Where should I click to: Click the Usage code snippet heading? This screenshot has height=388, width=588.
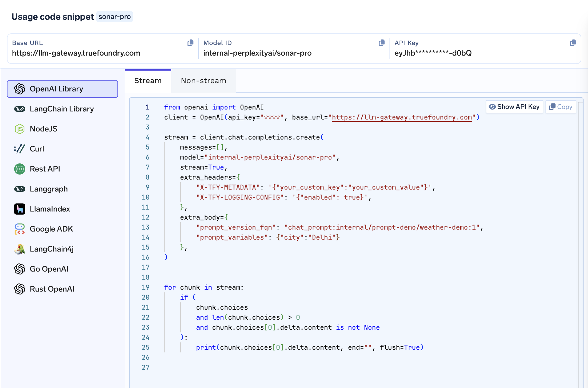(x=53, y=17)
